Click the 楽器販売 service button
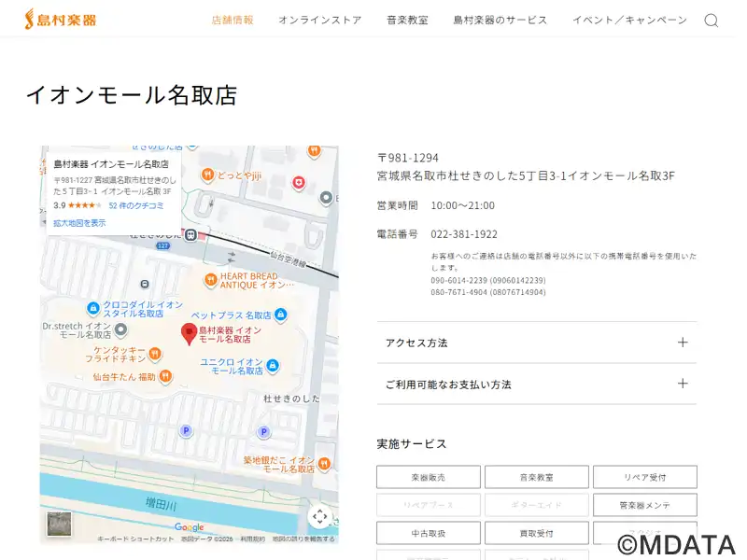 tap(429, 477)
